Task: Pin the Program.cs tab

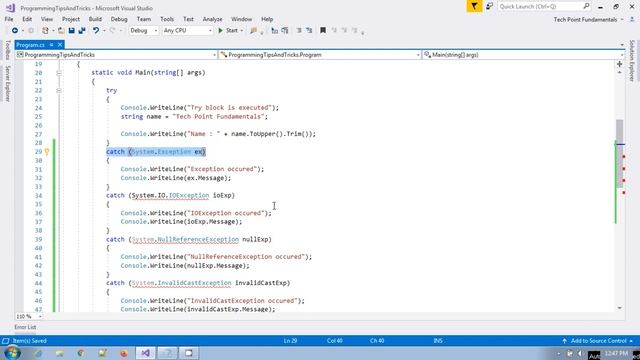Action: 51,45
